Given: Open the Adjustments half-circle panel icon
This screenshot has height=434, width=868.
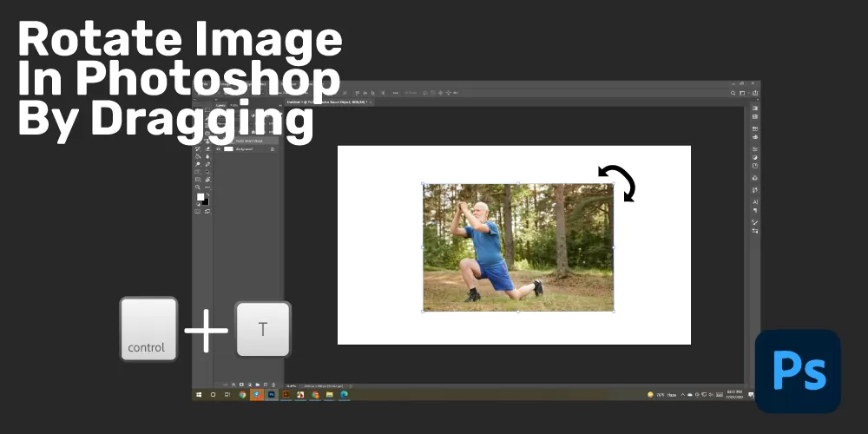Looking at the screenshot, I should (755, 157).
